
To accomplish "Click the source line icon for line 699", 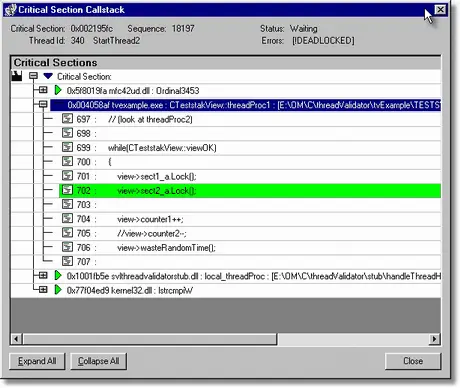I will pos(67,147).
